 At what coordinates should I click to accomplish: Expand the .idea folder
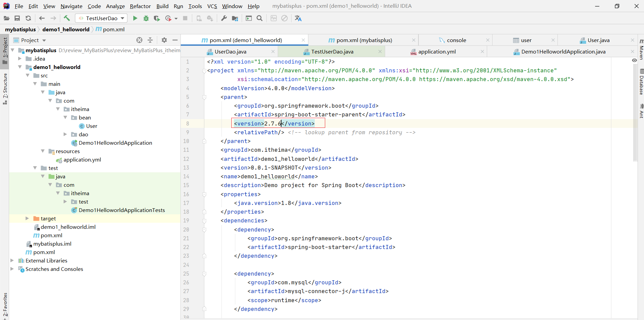point(20,59)
